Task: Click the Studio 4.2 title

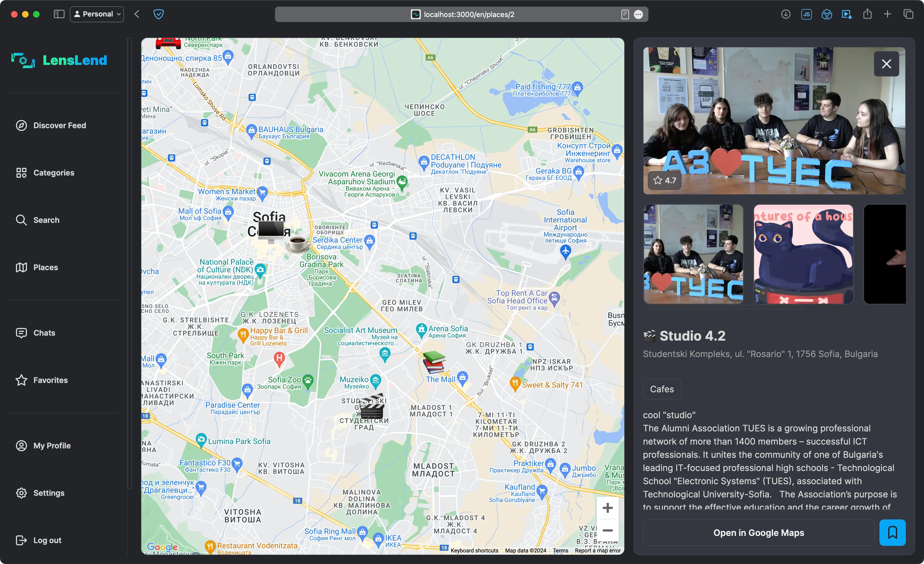Action: (x=692, y=336)
